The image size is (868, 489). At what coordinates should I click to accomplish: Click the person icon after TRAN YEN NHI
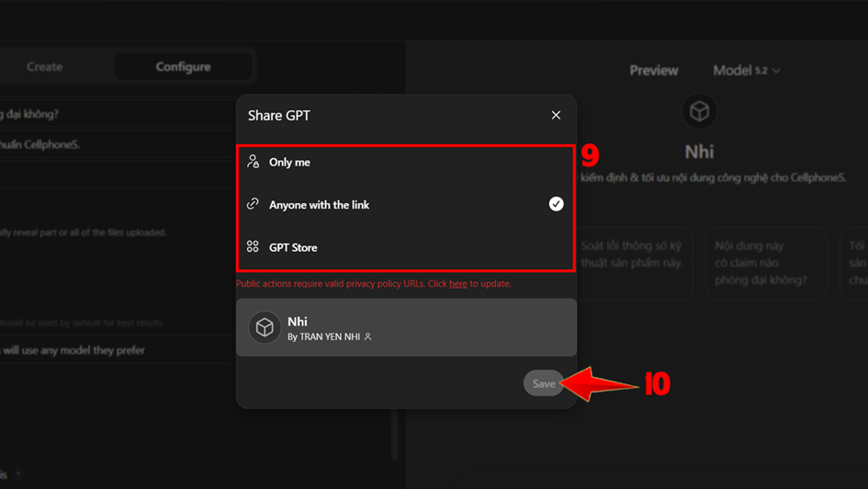[x=367, y=337]
